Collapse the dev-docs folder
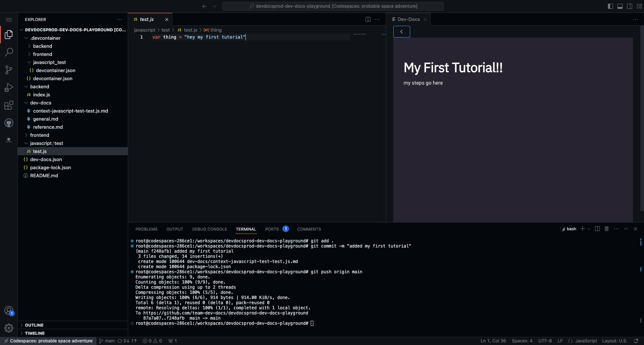This screenshot has width=644, height=345. pyautogui.click(x=41, y=103)
